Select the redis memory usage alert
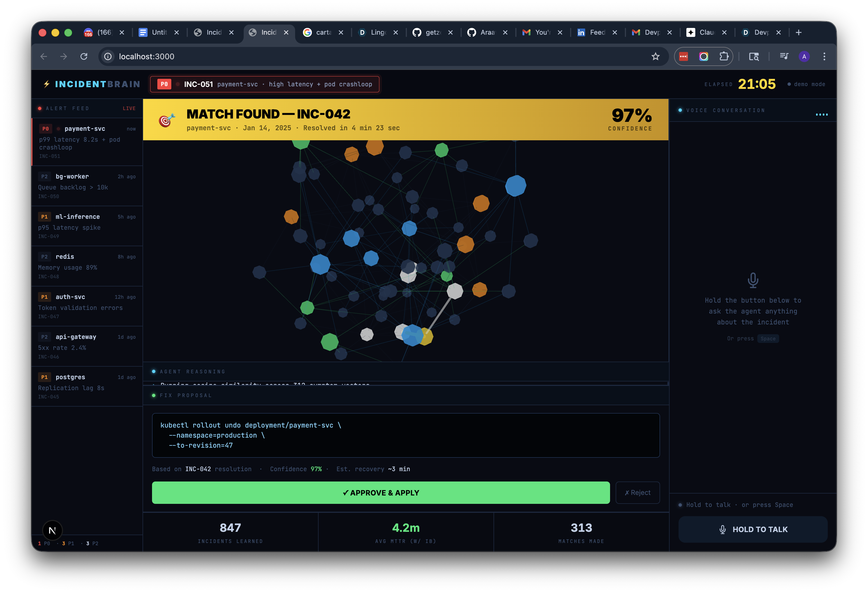Image resolution: width=868 pixels, height=593 pixels. [87, 266]
